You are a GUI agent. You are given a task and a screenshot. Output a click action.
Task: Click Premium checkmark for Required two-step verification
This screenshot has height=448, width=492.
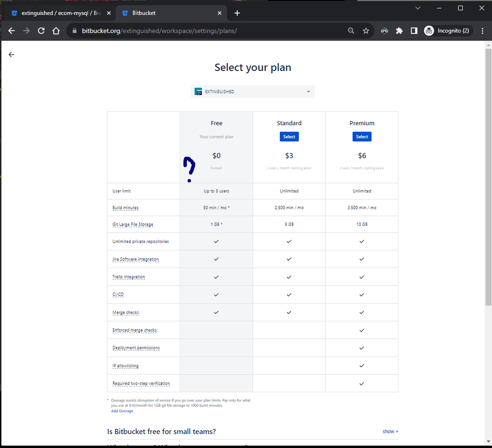click(x=362, y=383)
